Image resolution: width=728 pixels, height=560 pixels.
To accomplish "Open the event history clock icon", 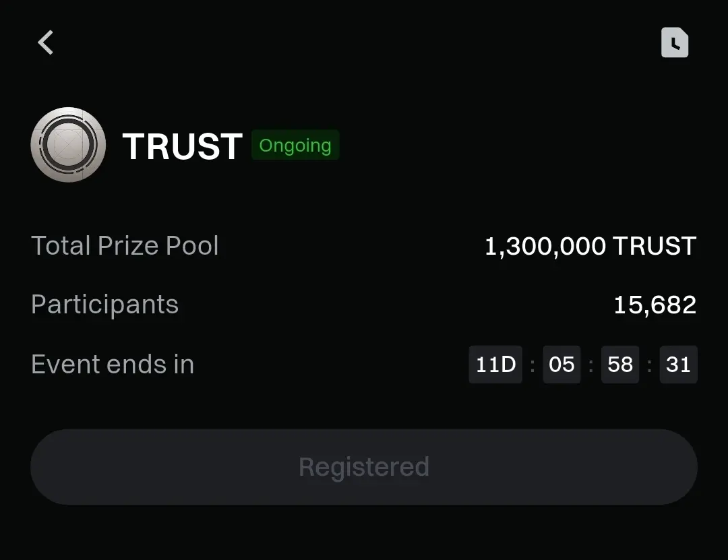I will [674, 42].
